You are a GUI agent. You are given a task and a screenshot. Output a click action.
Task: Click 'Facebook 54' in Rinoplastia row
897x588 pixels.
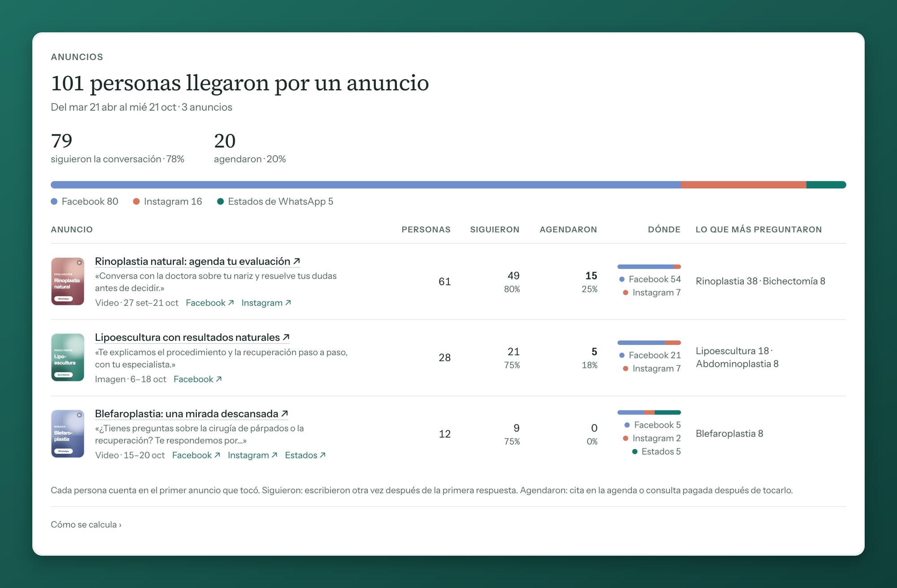point(650,279)
